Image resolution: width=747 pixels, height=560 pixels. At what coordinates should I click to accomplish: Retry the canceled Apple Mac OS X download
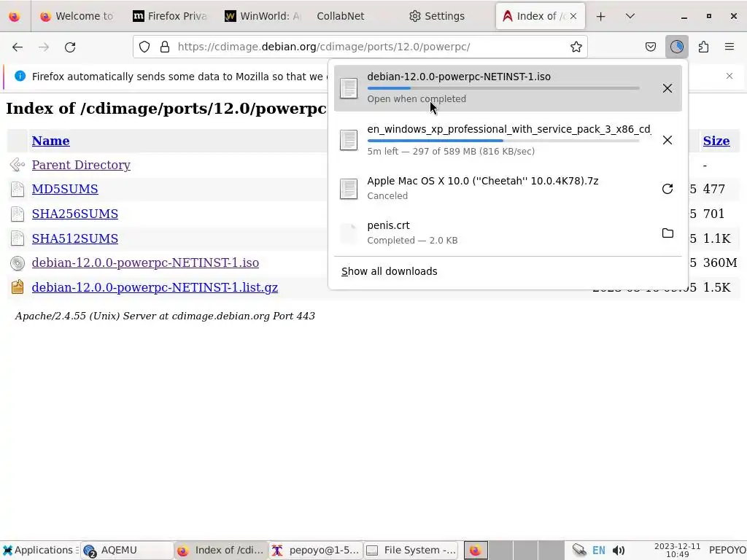point(667,189)
